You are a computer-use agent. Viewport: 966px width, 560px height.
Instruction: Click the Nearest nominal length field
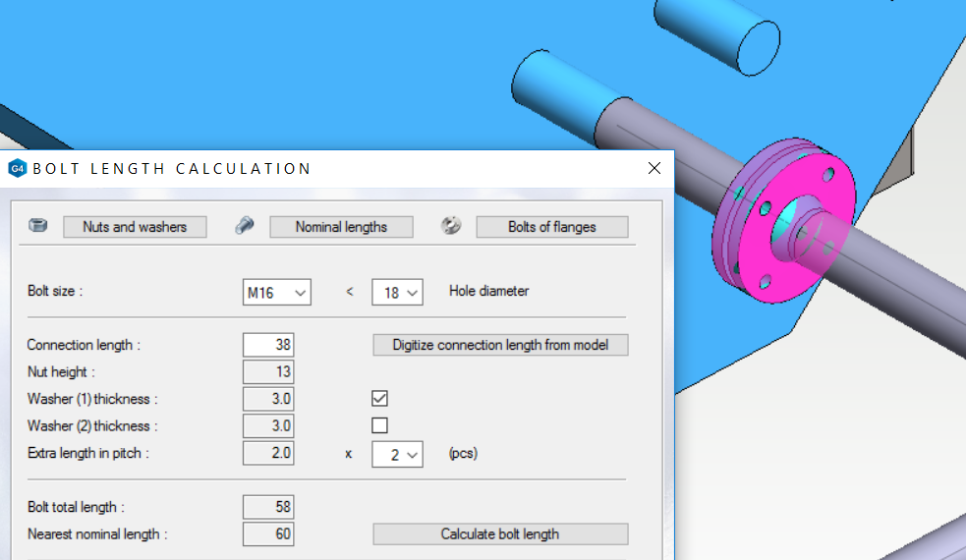(x=268, y=534)
